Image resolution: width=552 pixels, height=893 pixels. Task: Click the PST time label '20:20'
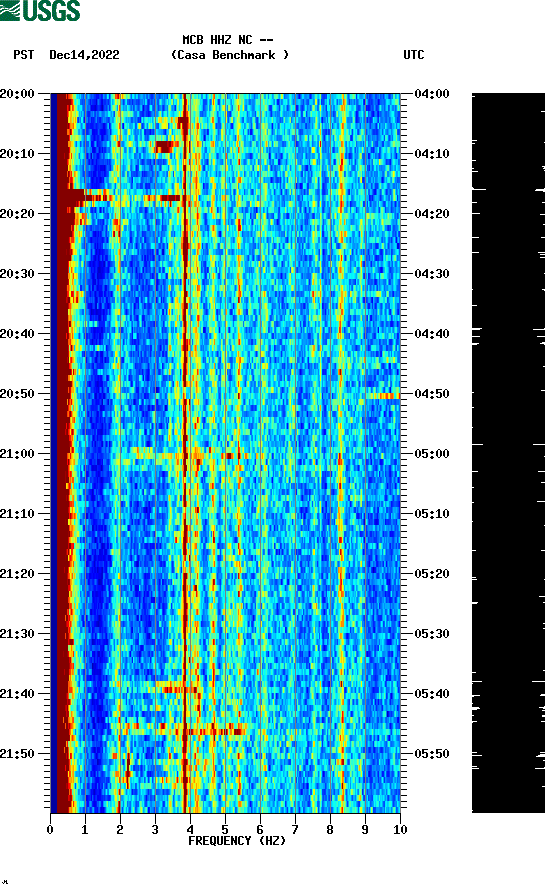tap(18, 214)
